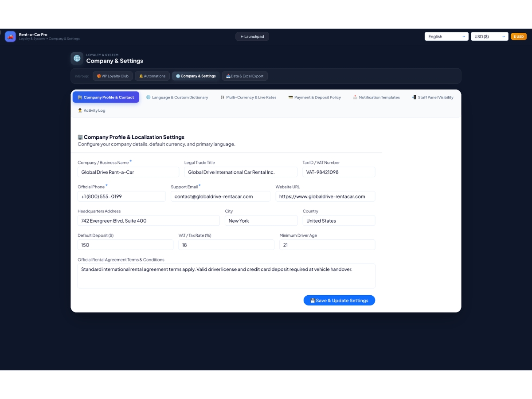
Task: Go back to Launchpad
Action: (252, 36)
